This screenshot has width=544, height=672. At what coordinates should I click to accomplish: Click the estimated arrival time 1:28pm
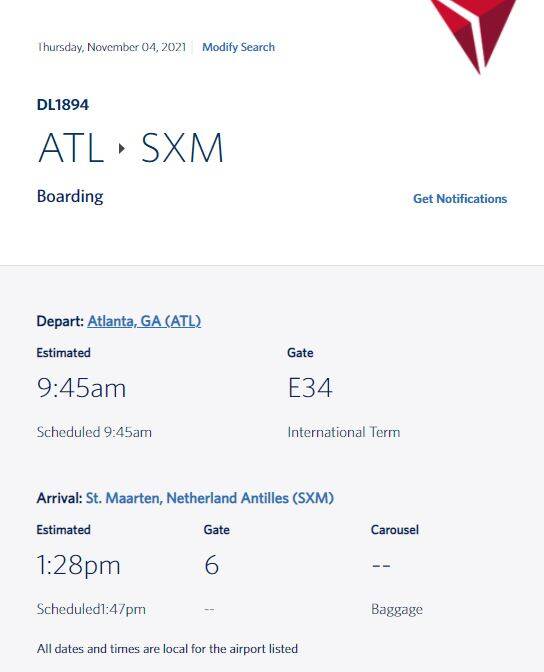(x=78, y=566)
